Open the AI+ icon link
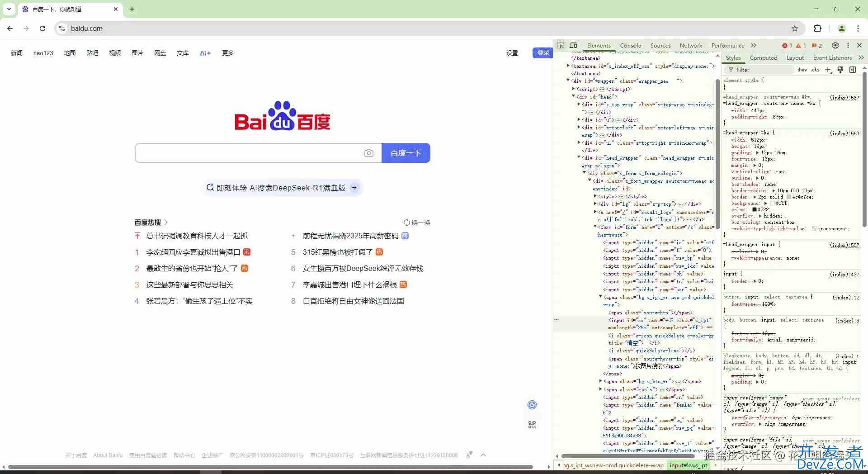 [205, 53]
